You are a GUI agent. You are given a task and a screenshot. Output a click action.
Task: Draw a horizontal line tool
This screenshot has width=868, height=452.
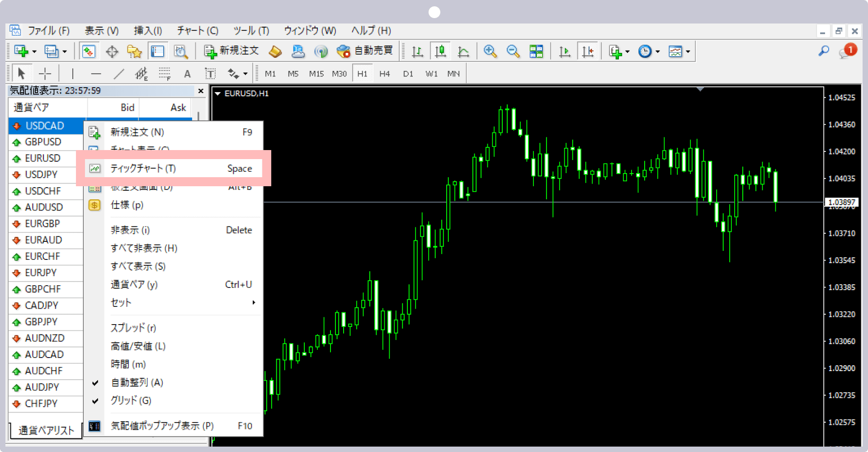tap(96, 73)
